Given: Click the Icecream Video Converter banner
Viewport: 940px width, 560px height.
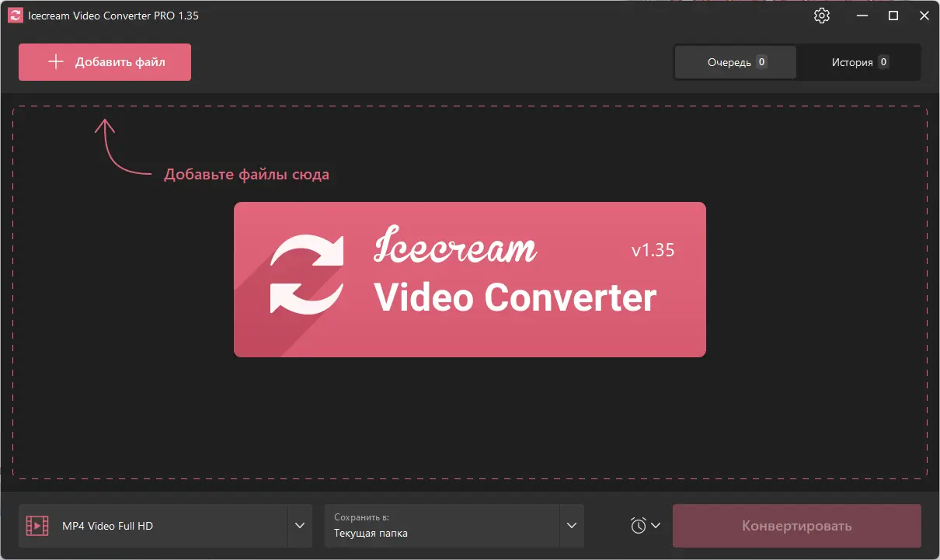Looking at the screenshot, I should 470,280.
